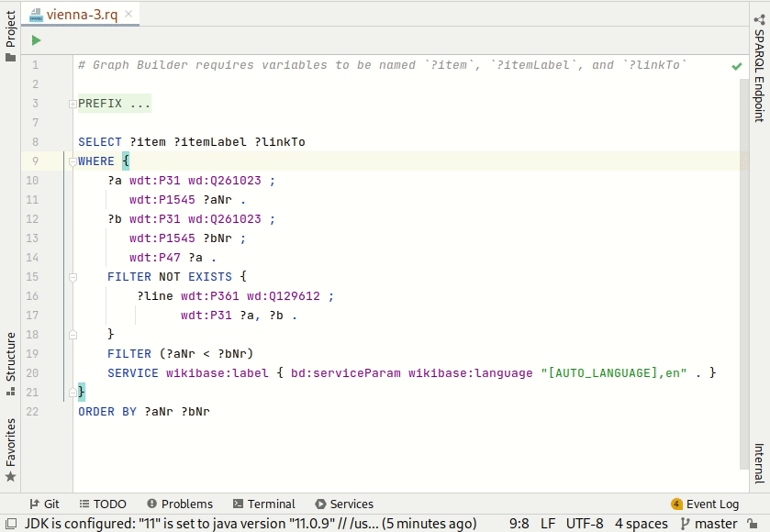Open the Terminal tool window
770x532 pixels.
point(263,504)
